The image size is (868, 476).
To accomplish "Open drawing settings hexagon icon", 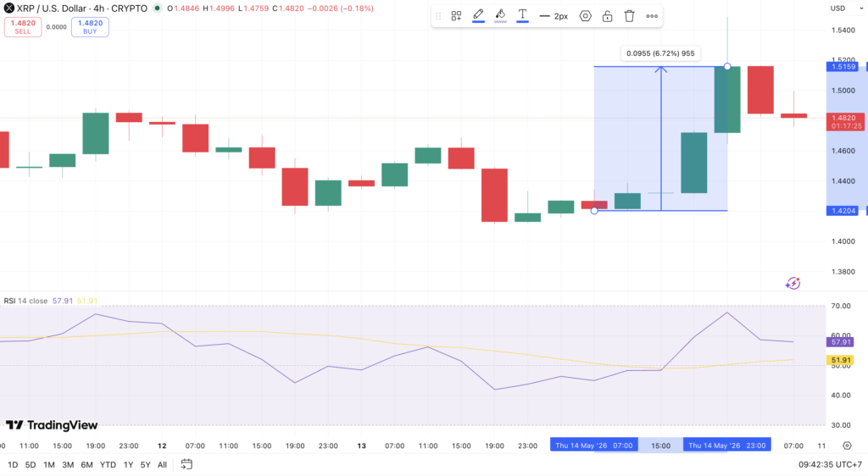I will click(585, 16).
